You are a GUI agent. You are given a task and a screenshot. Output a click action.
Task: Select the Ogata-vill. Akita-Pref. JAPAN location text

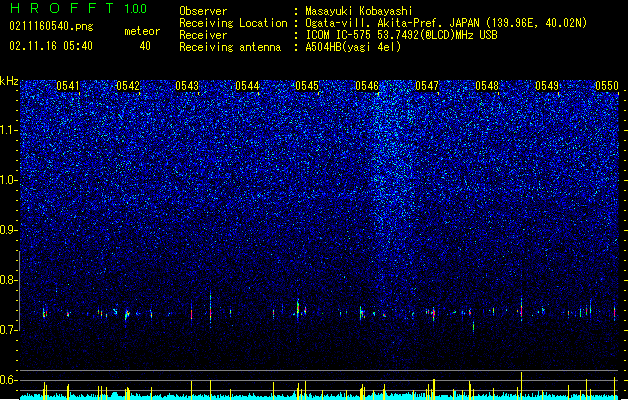446,23
